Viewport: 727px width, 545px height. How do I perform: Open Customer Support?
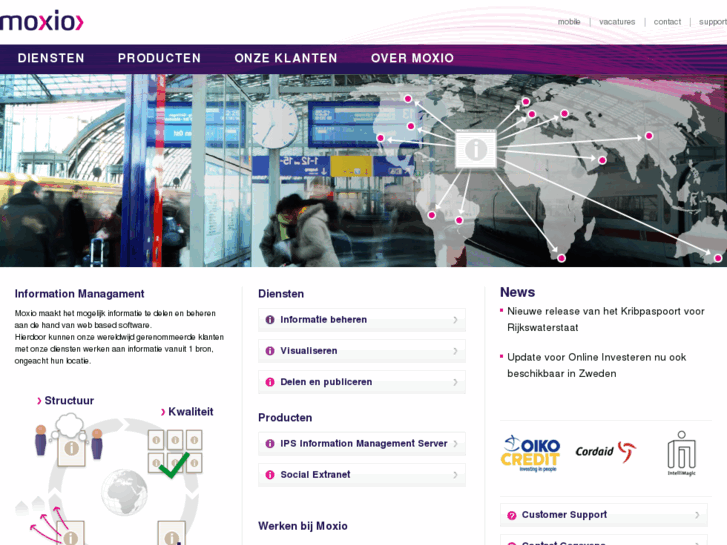604,515
